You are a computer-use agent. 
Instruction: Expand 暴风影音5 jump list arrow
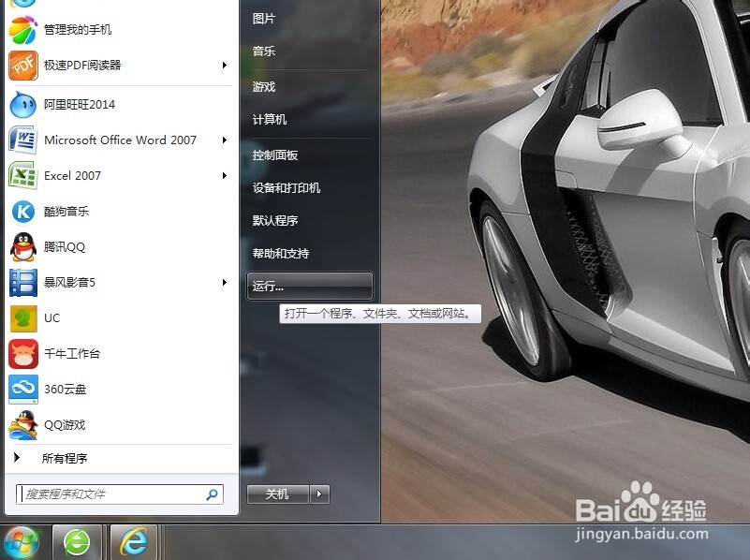(224, 283)
